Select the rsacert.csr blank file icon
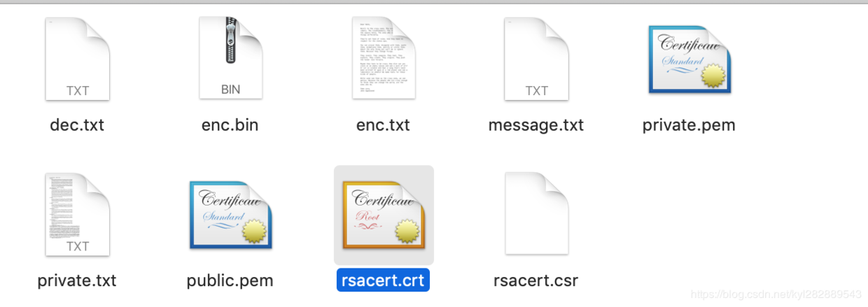Viewport: 868px width, 307px height. pyautogui.click(x=536, y=214)
